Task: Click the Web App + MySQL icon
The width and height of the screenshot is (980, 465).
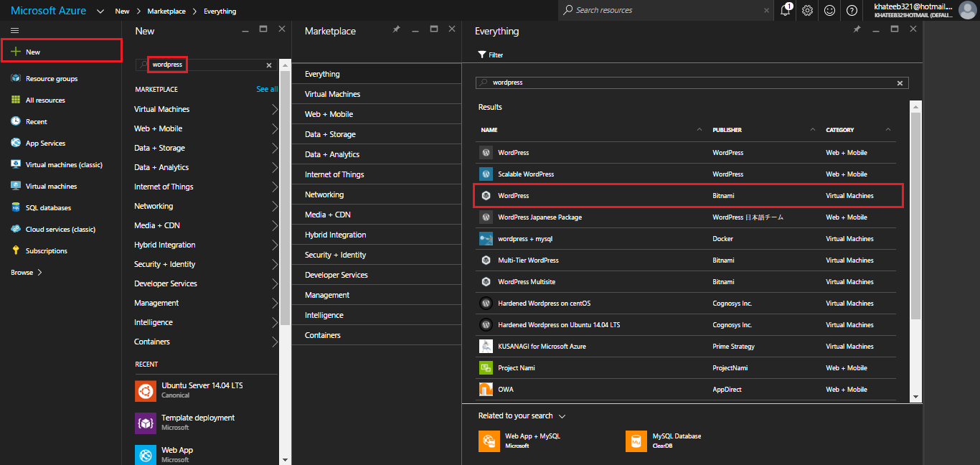Action: click(489, 441)
